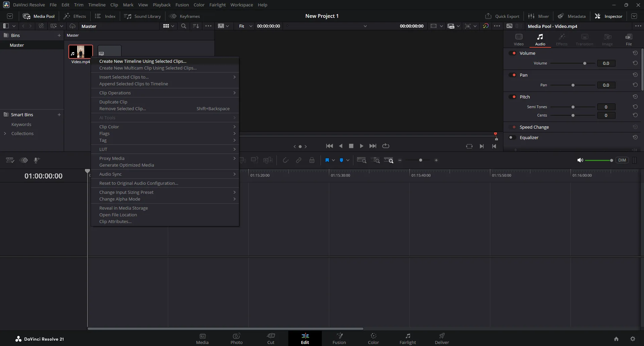Choose Reveal in Media Storage
This screenshot has height=346, width=644.
[165, 208]
